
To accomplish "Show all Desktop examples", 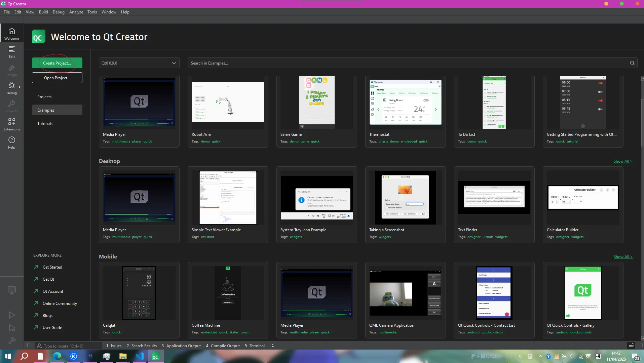I will (x=623, y=161).
